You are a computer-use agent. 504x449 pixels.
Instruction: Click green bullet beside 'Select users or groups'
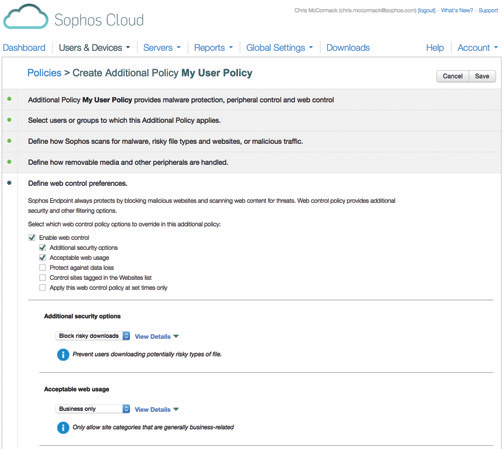pyautogui.click(x=9, y=120)
